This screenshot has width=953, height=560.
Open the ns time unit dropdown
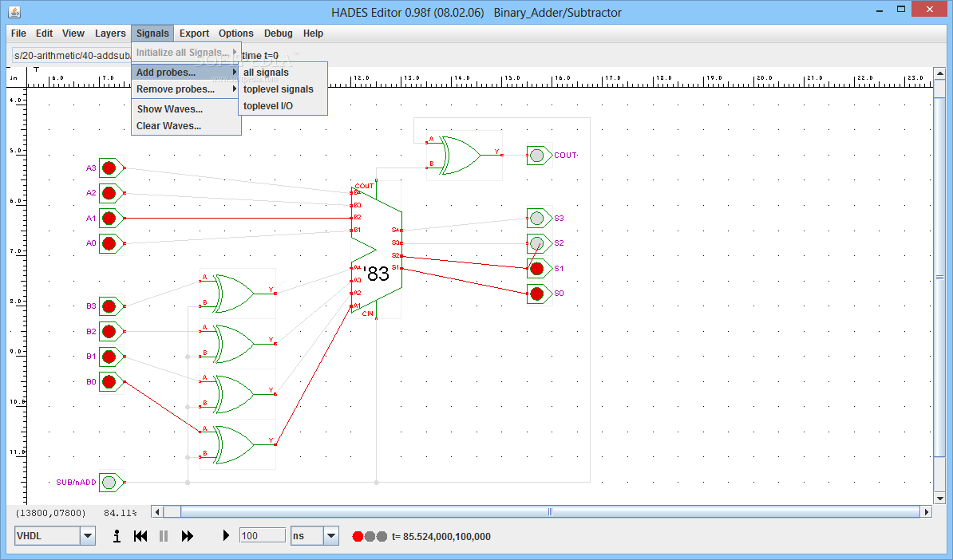point(331,536)
